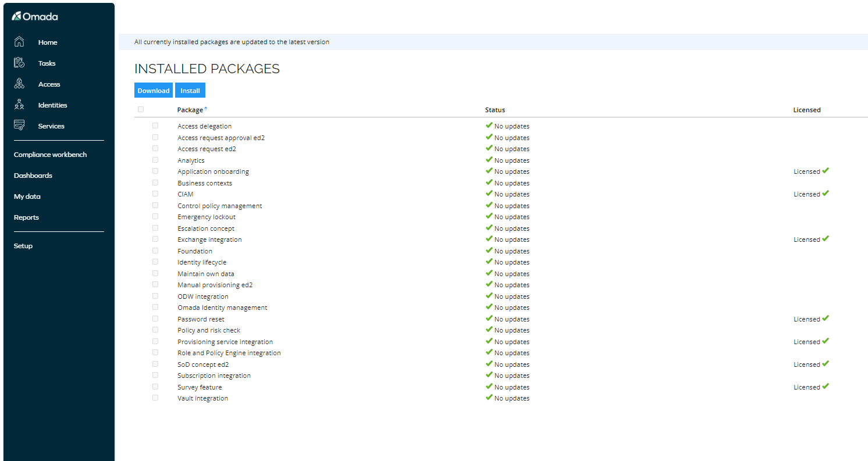Click the Services card icon
The height and width of the screenshot is (461, 868).
point(19,126)
